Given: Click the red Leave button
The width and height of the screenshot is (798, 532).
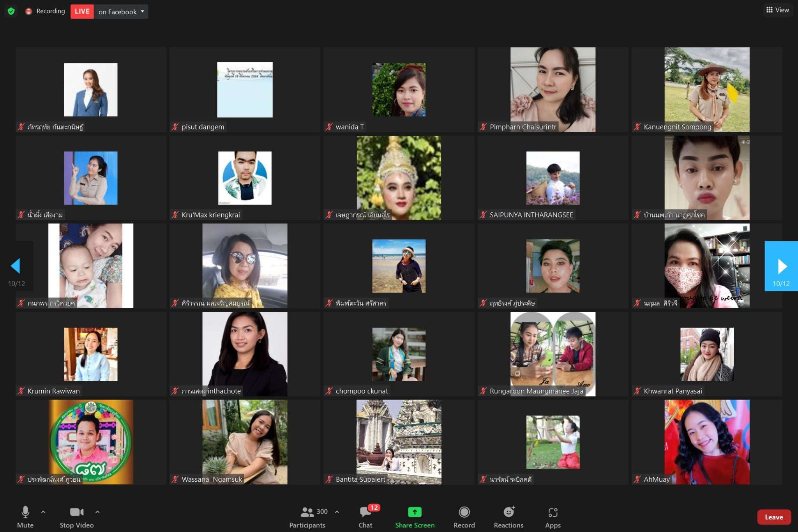Looking at the screenshot, I should (773, 517).
